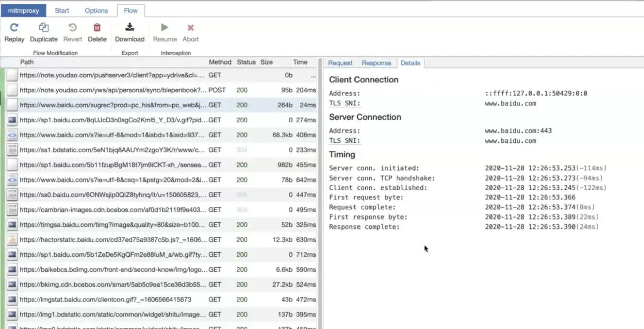Click the Abort interception icon
The image size is (644, 329).
tap(191, 28)
